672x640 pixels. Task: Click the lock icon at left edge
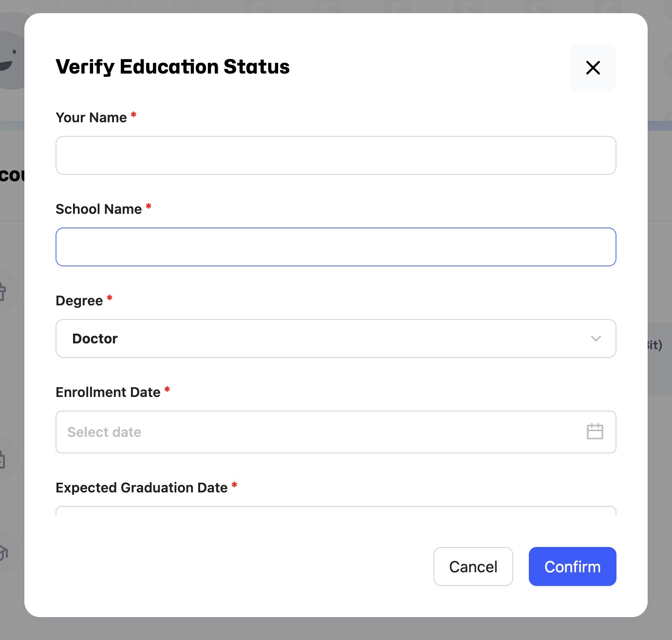pyautogui.click(x=3, y=460)
